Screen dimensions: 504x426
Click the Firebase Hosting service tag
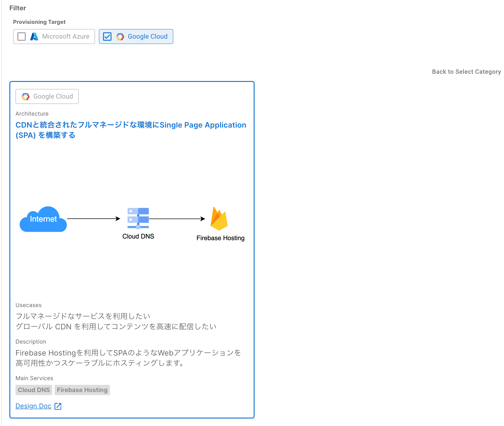click(82, 390)
